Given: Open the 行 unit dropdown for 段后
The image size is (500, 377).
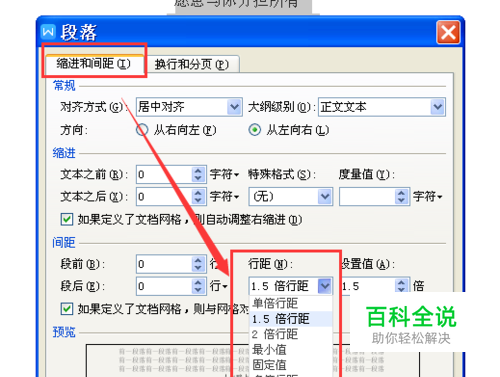Looking at the screenshot, I should tap(219, 286).
